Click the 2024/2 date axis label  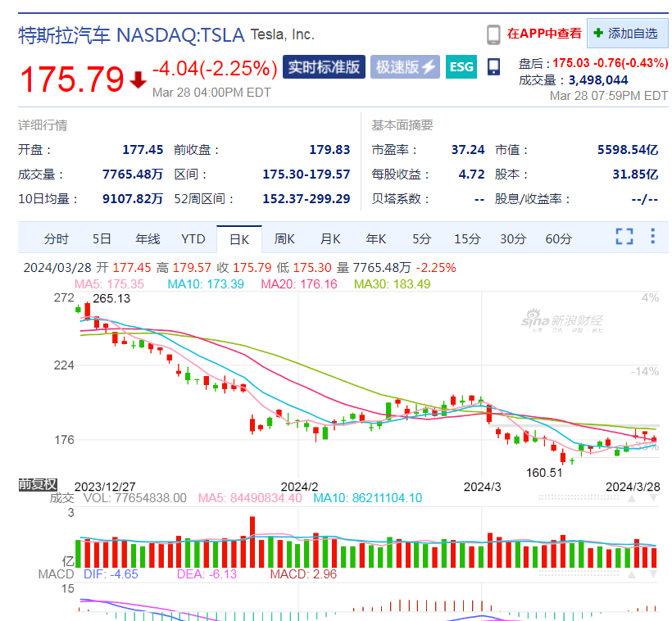[x=299, y=487]
